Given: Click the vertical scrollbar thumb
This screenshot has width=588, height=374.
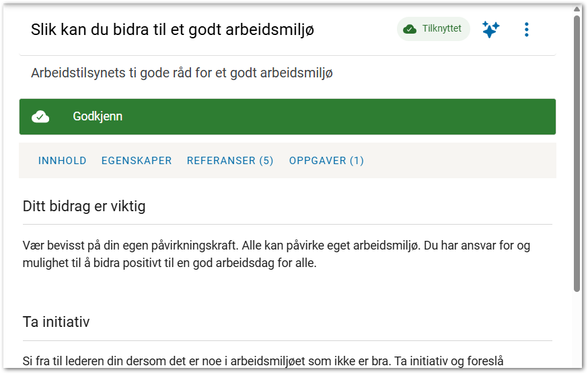Looking at the screenshot, I should (x=577, y=155).
